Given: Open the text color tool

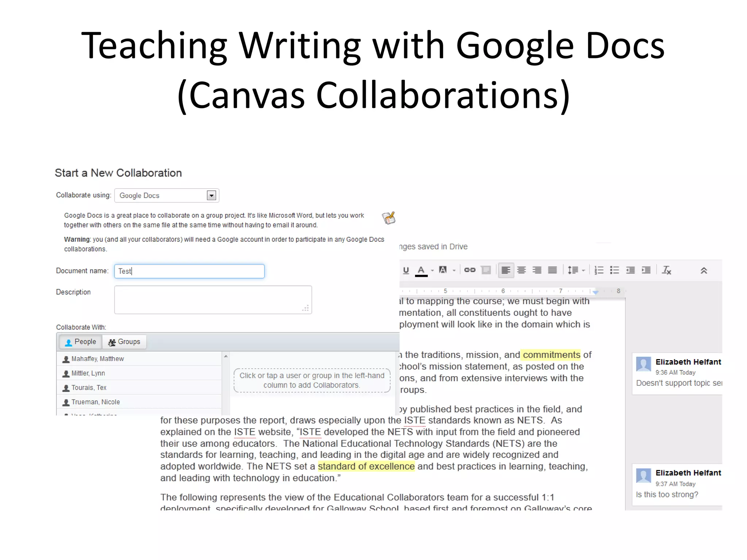Looking at the screenshot, I should 421,270.
